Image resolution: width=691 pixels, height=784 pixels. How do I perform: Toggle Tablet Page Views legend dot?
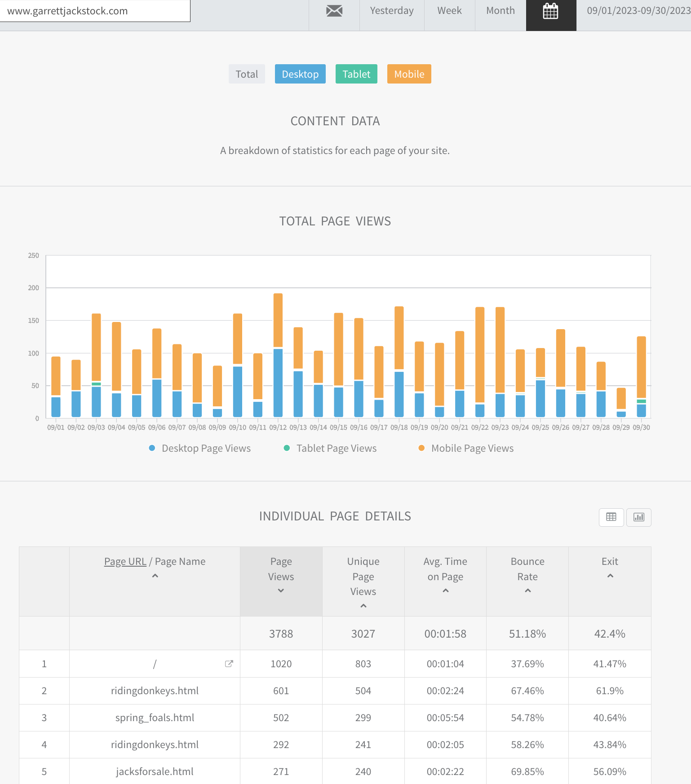point(287,448)
